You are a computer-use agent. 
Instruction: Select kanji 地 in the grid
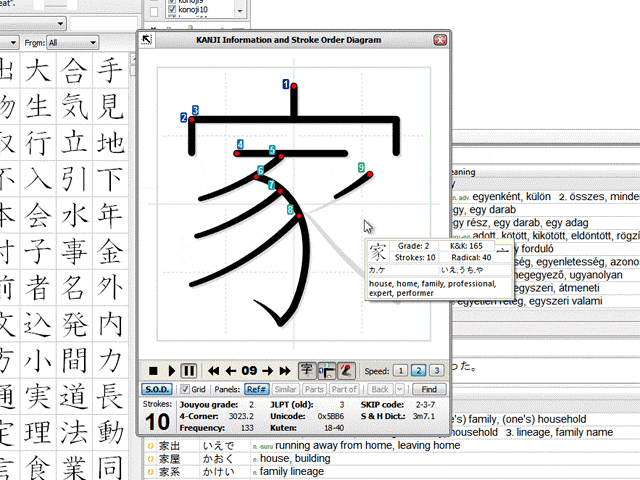click(x=110, y=142)
